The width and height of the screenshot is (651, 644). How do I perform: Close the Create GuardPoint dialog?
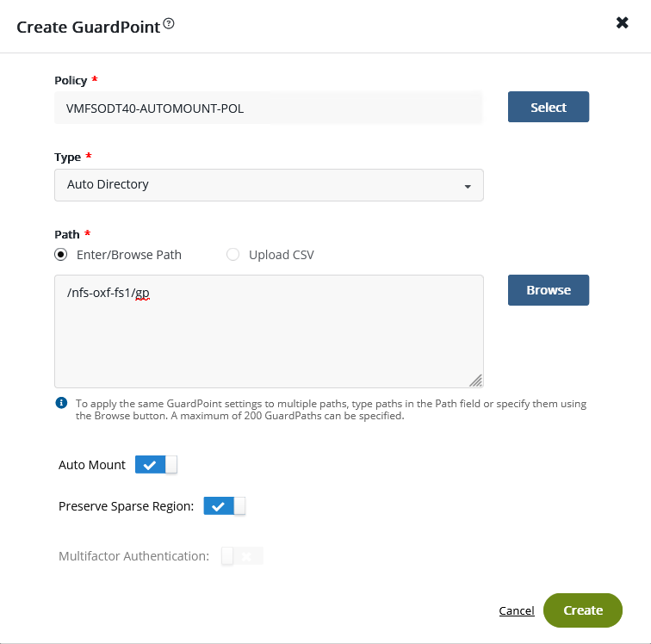(622, 23)
